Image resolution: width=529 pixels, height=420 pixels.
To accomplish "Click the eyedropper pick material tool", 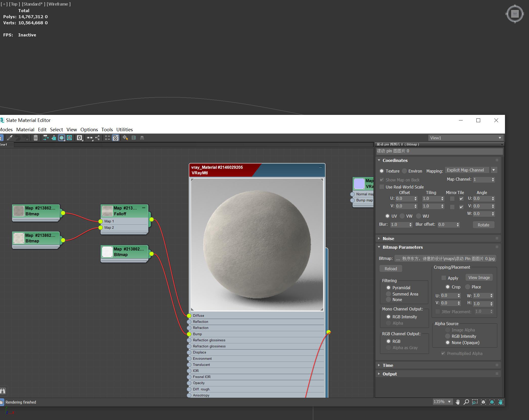I will tap(10, 138).
